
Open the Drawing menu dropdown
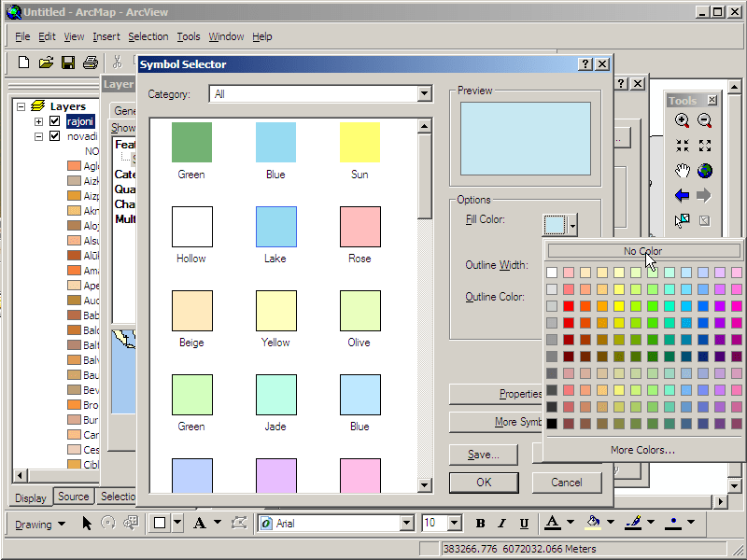[40, 525]
